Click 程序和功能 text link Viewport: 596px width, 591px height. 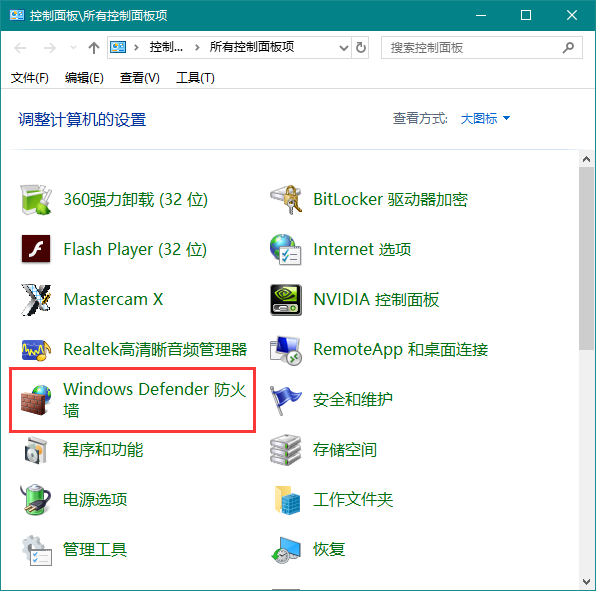[x=103, y=450]
